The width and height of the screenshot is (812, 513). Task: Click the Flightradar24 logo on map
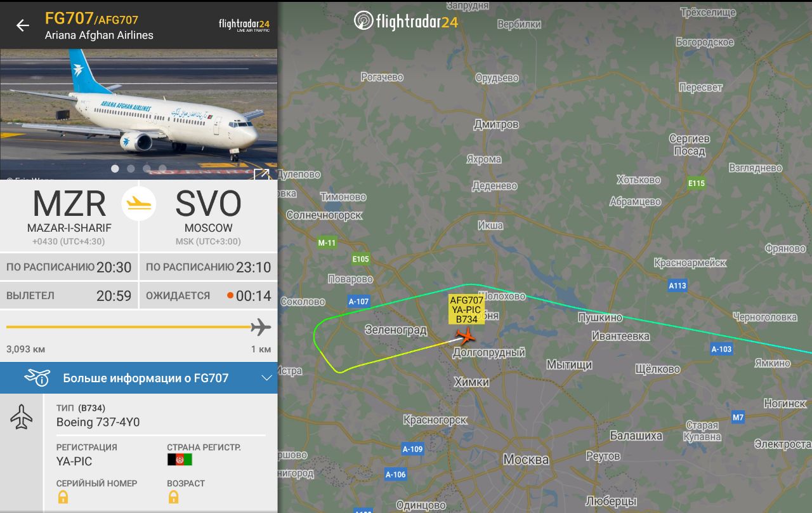click(406, 21)
